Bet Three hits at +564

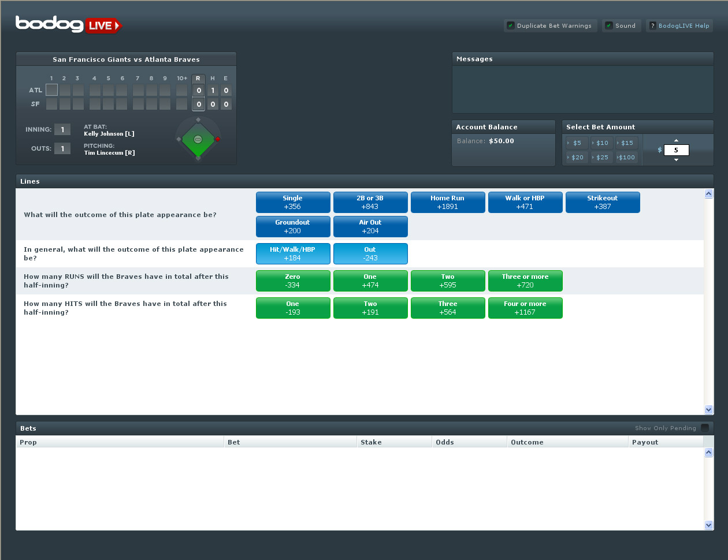[x=448, y=308]
